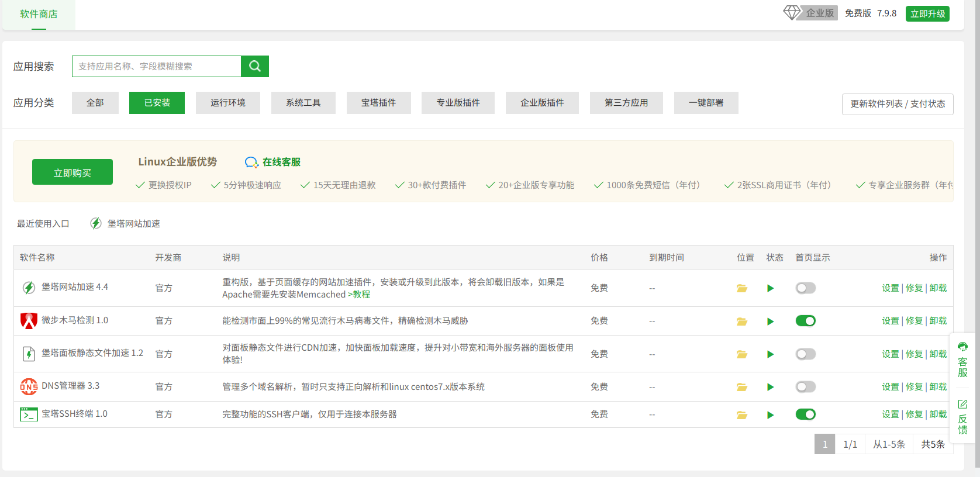Open folder location for 堡塔网站加速 4.4
The image size is (980, 477).
(x=741, y=288)
